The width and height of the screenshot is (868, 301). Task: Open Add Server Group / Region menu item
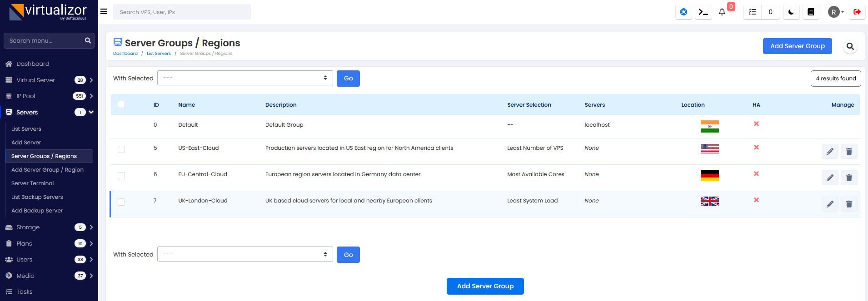coord(47,170)
